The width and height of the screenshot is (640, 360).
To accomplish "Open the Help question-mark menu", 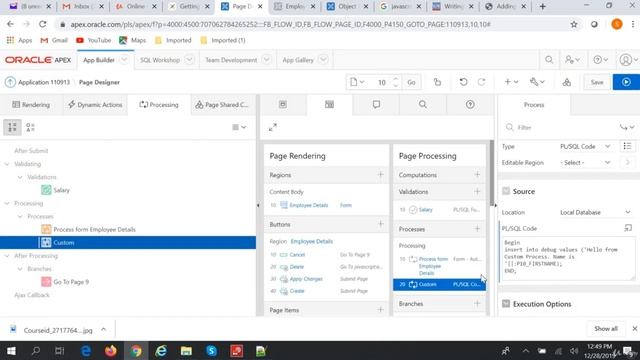I will click(x=600, y=60).
